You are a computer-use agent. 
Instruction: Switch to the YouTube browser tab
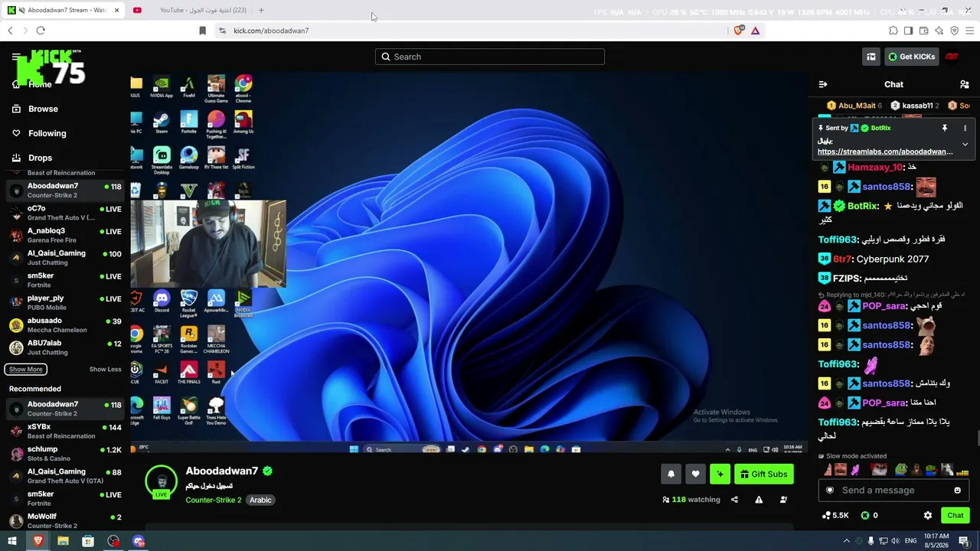click(190, 10)
